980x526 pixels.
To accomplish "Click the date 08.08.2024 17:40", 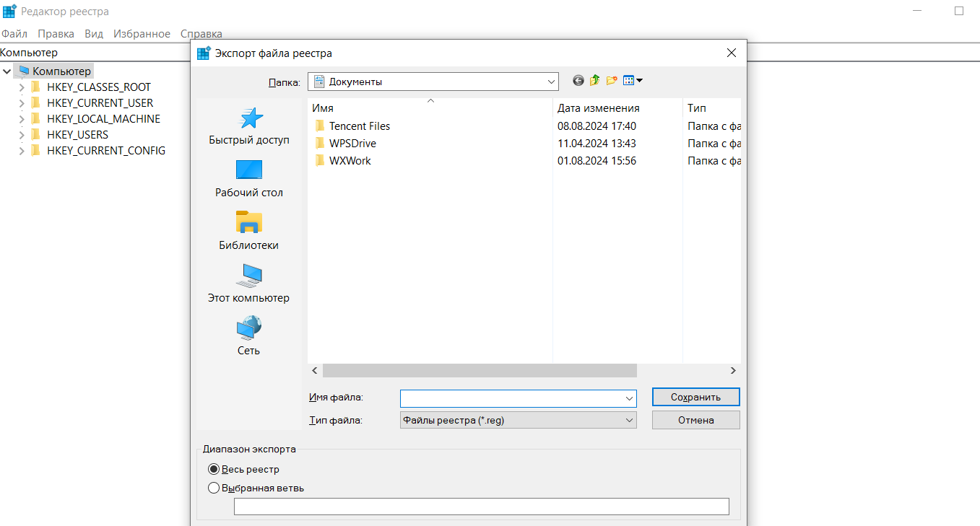I will [x=597, y=126].
